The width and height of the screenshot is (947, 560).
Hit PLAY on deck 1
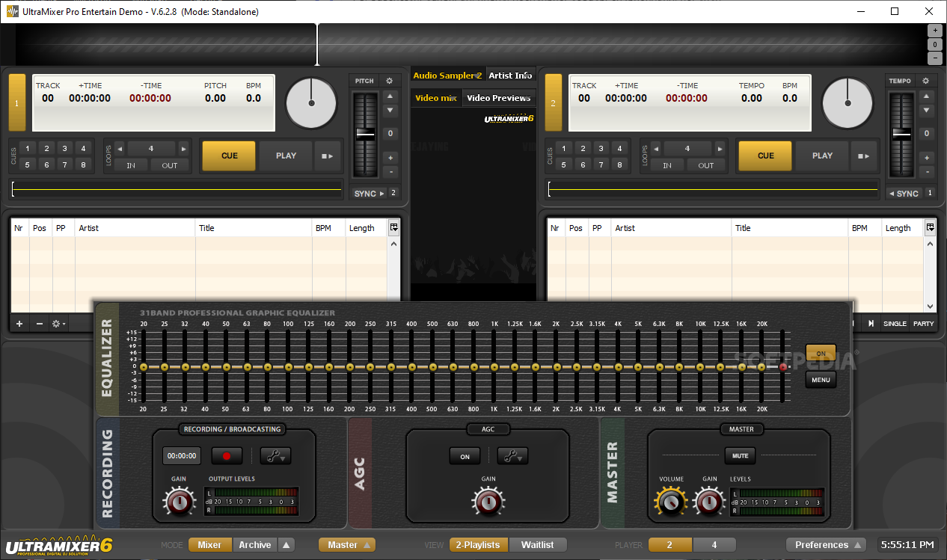(286, 156)
